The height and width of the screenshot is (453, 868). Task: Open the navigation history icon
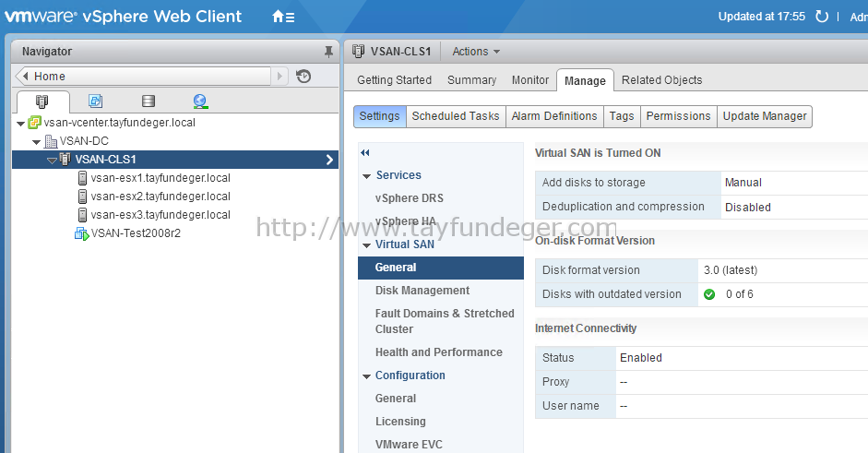point(303,76)
